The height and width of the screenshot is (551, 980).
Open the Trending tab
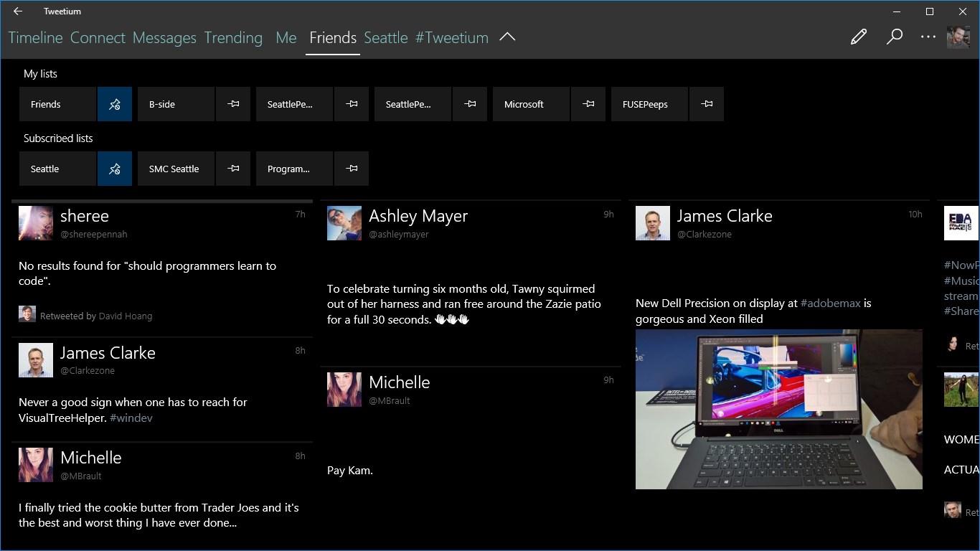pyautogui.click(x=233, y=37)
